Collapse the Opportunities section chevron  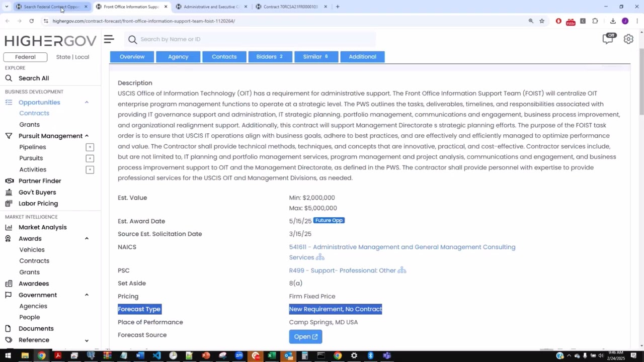[87, 103]
